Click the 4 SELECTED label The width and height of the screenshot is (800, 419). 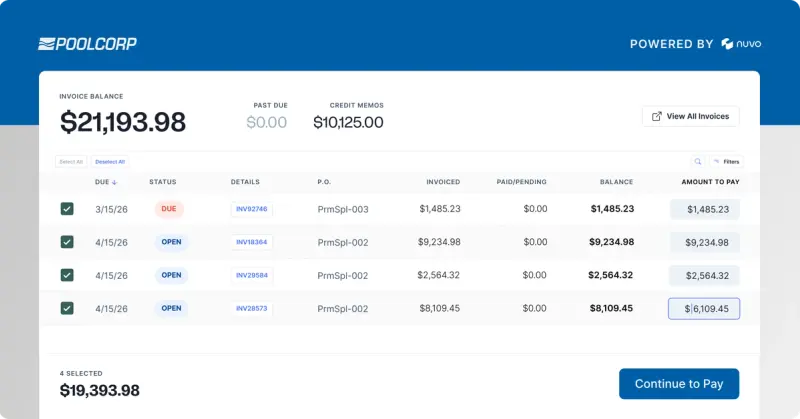(81, 374)
